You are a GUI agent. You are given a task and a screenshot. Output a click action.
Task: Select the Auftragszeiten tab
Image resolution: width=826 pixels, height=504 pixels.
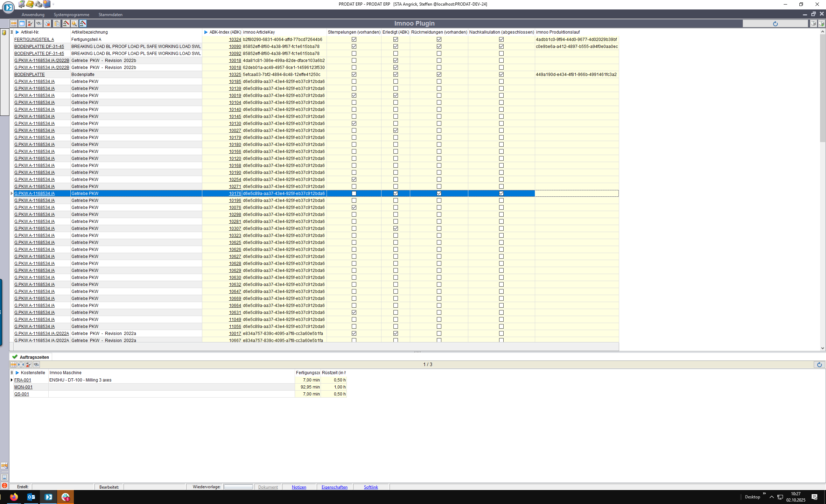(x=34, y=357)
